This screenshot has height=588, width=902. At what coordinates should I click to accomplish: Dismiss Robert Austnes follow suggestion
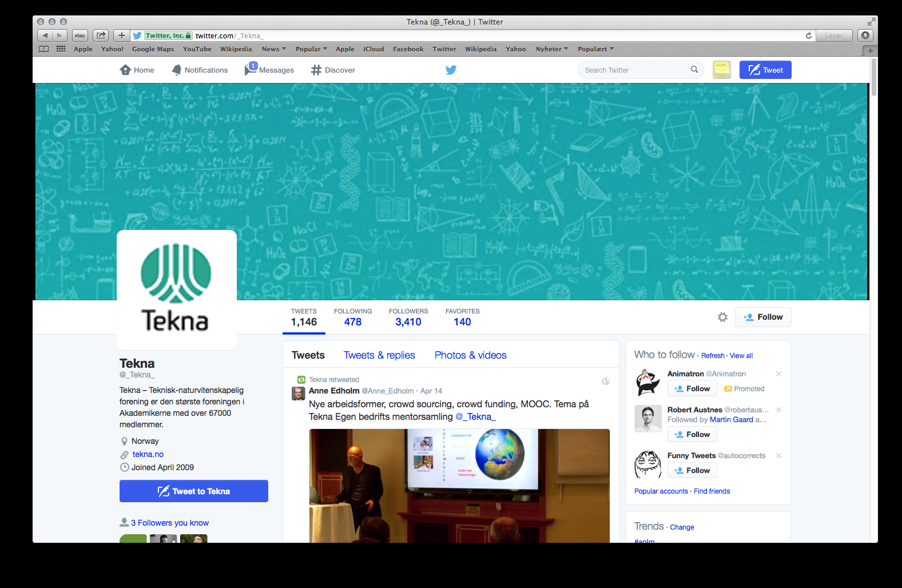click(x=778, y=410)
